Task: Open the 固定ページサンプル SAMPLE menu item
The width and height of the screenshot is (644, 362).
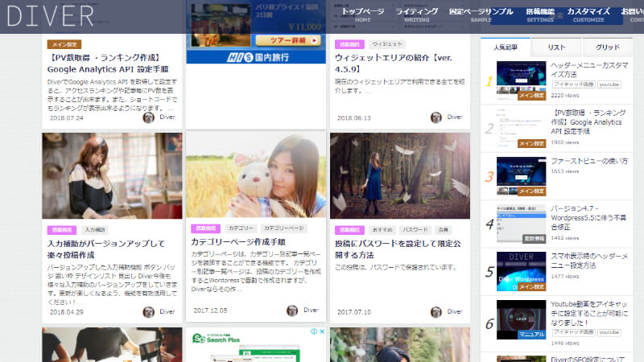Action: click(x=481, y=14)
